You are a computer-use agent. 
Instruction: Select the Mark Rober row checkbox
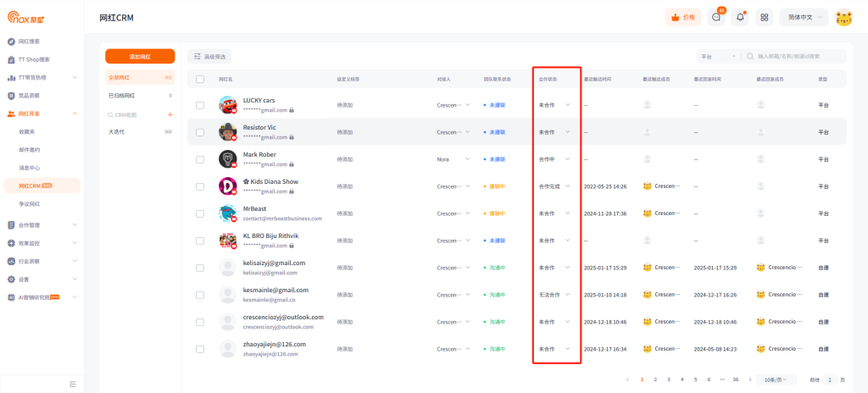pos(200,159)
